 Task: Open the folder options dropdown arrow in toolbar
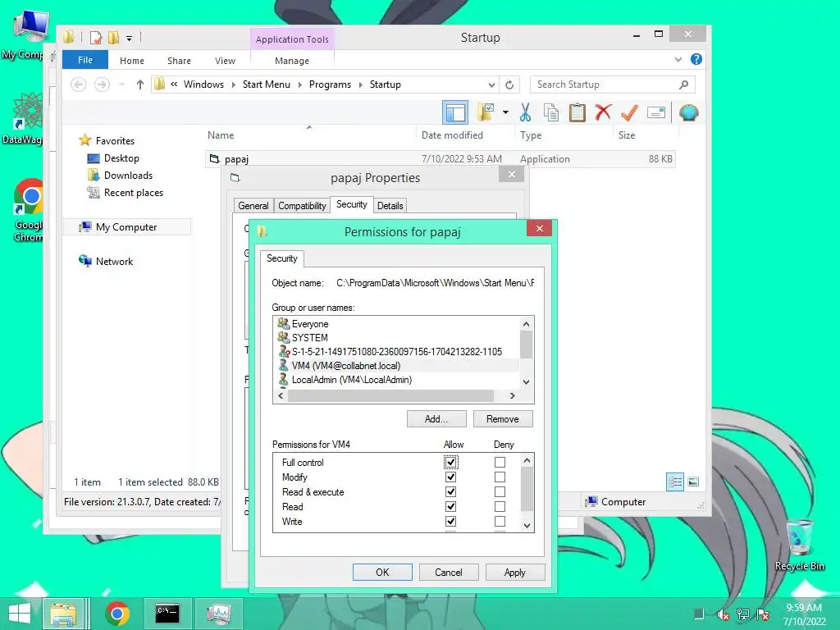(x=505, y=112)
